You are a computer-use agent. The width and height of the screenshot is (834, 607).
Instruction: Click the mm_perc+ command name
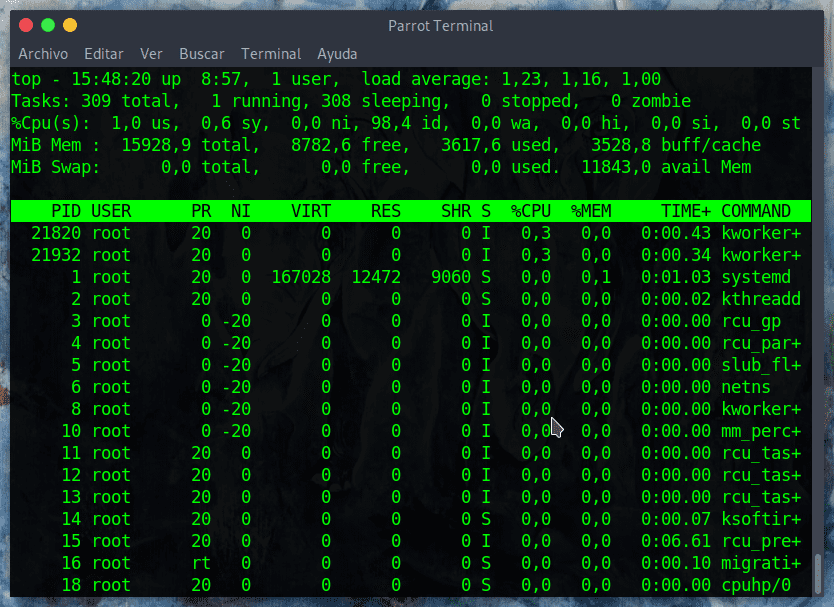tap(761, 431)
